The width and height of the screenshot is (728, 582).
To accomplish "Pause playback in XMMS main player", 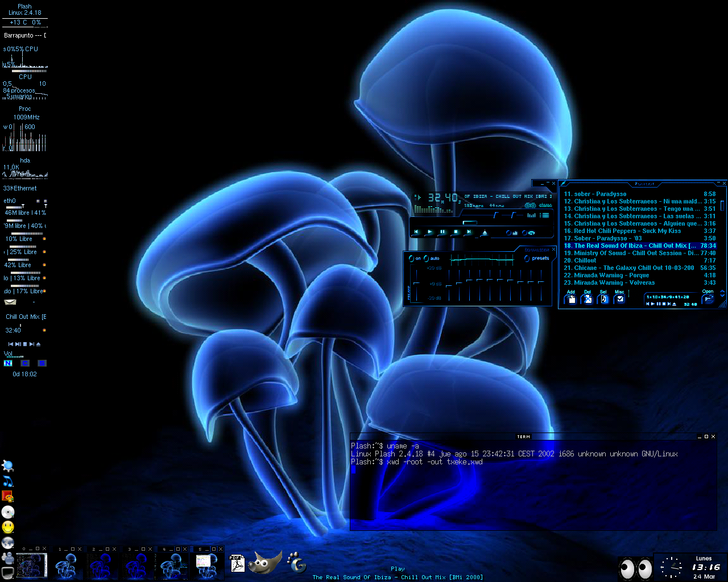I will click(442, 232).
